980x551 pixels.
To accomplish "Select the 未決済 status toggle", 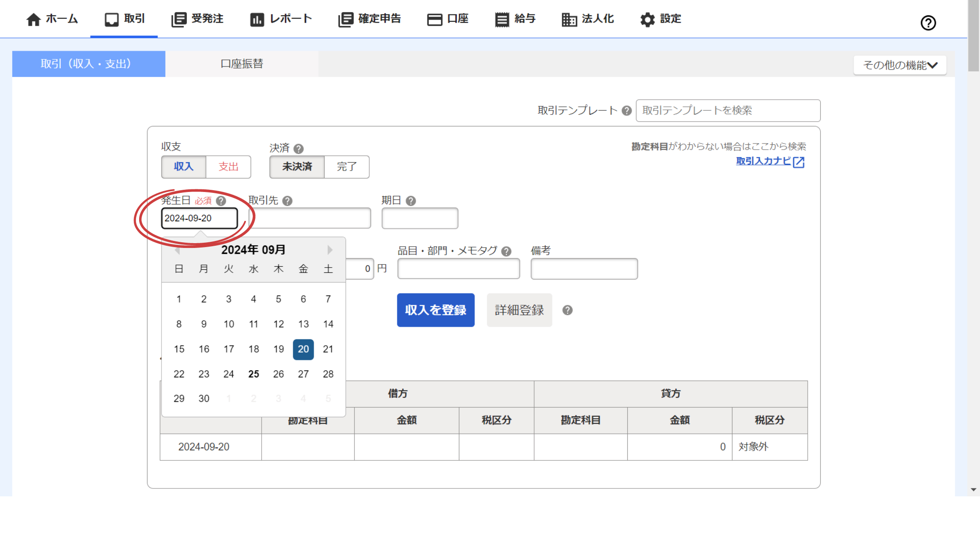I will (x=297, y=167).
